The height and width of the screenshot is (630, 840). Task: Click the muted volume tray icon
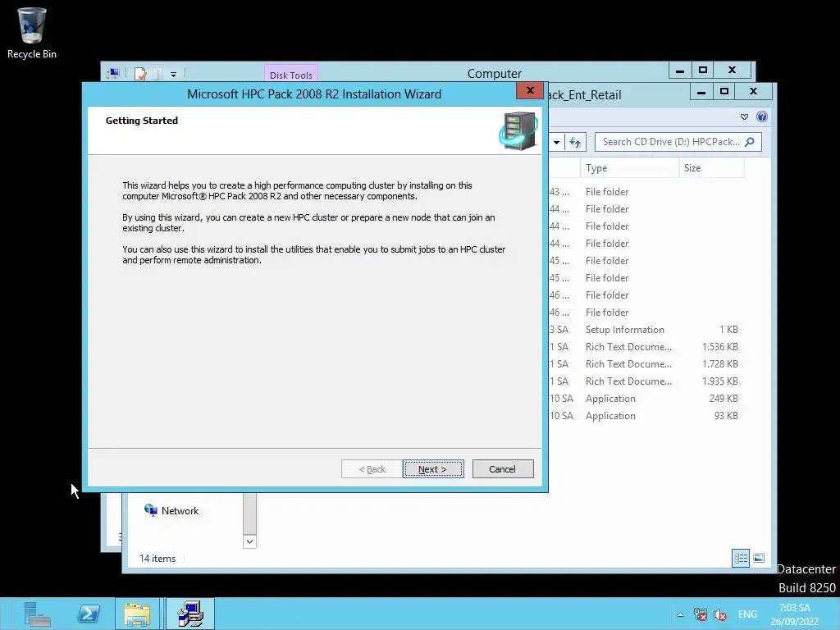click(720, 614)
